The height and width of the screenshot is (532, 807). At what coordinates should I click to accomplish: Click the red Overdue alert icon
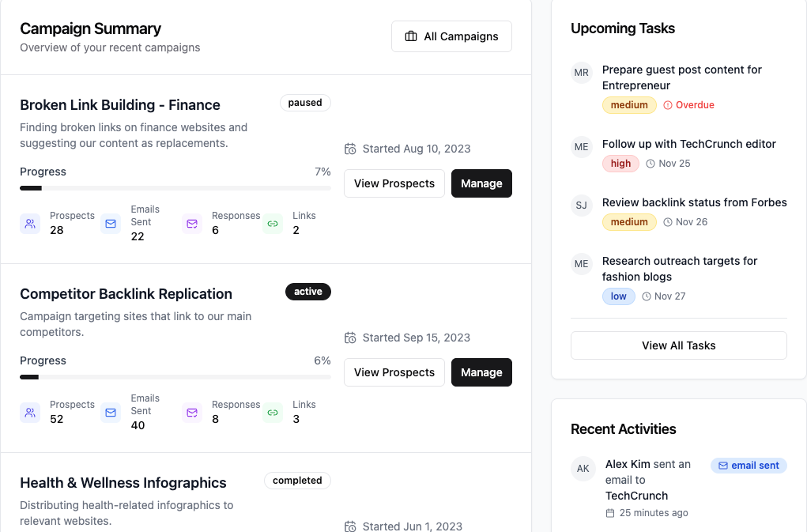[668, 105]
